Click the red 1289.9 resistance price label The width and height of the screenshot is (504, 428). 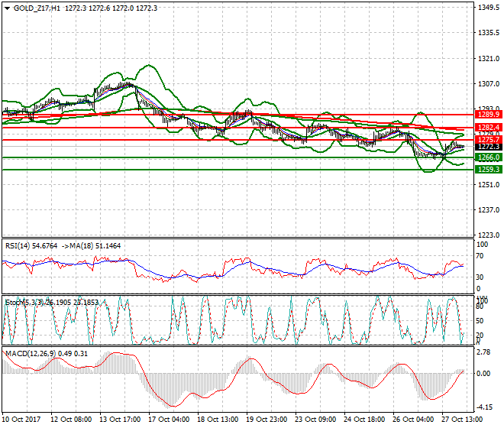pos(488,115)
